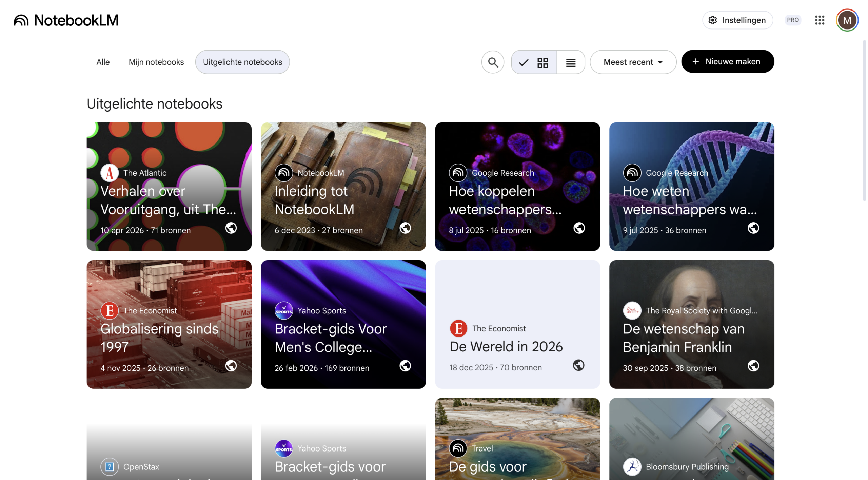The image size is (868, 480).
Task: Click globe icon on Hoe weten wetenschappers card
Action: [x=753, y=228]
